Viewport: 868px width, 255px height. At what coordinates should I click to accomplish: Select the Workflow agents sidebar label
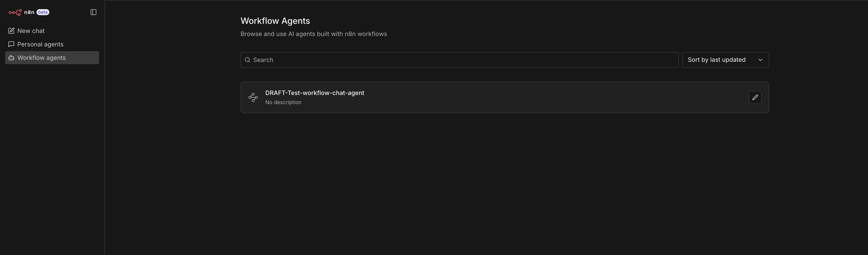(42, 58)
